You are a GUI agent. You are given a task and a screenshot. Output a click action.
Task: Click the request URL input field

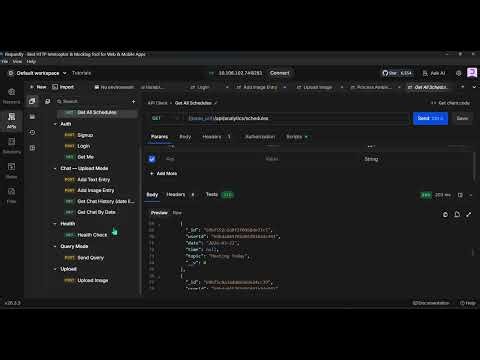pos(297,118)
